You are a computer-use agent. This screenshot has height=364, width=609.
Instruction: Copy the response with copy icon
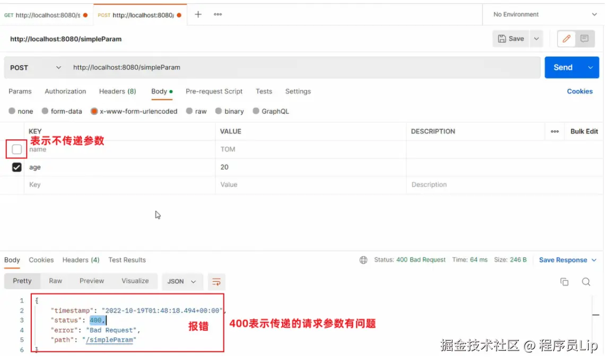564,282
